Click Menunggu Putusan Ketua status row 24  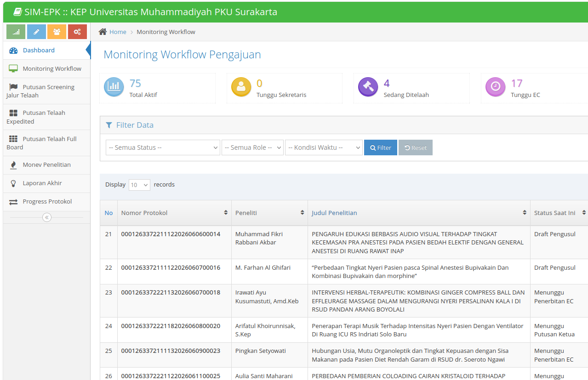click(x=554, y=330)
